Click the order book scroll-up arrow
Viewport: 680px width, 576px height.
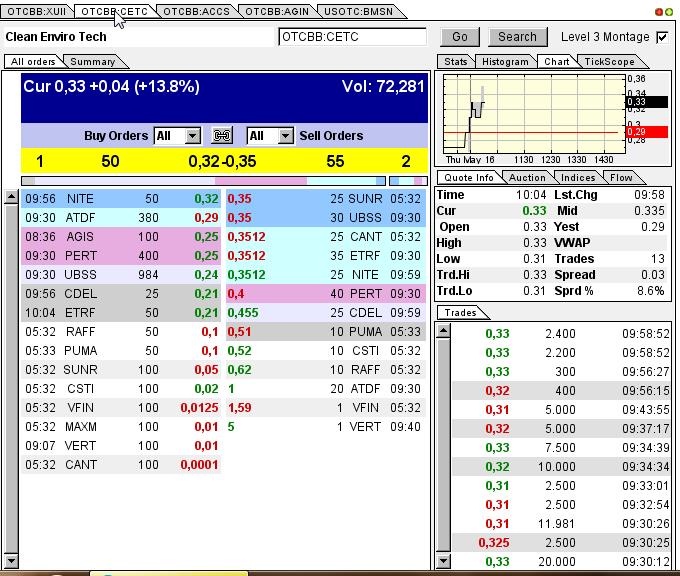coord(11,195)
